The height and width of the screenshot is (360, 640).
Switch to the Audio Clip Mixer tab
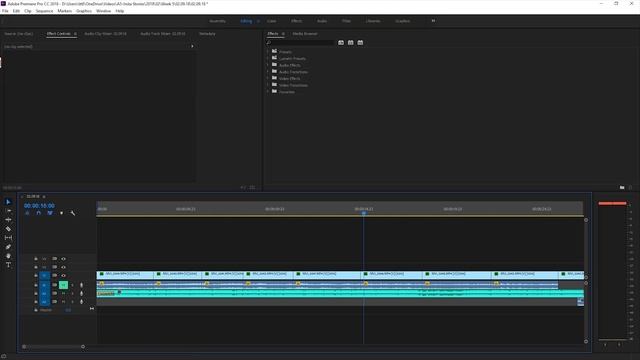pos(105,34)
